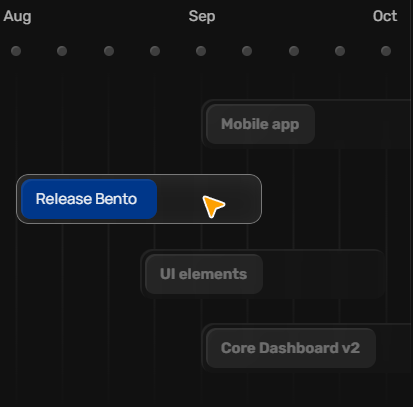Select the dot just before the Oct dot

(x=340, y=51)
